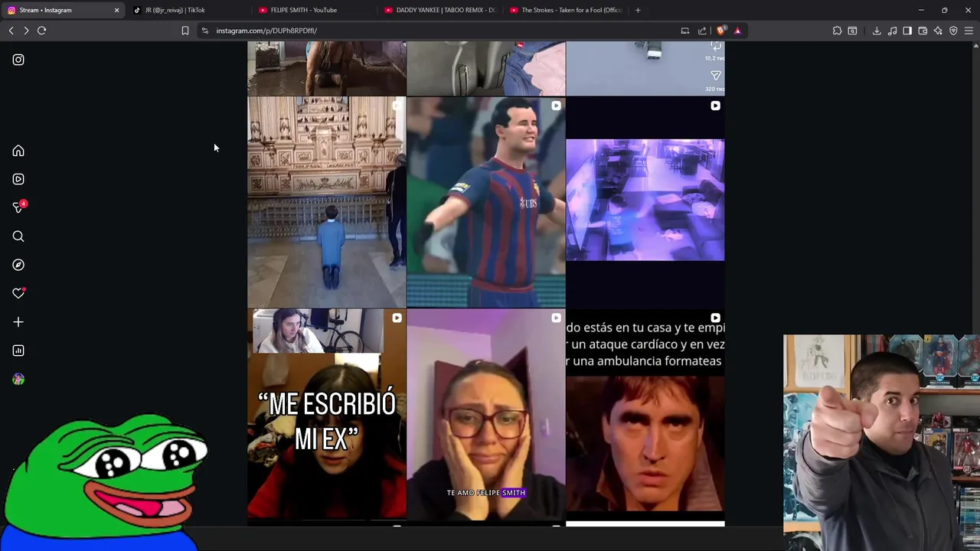980x551 pixels.
Task: Open the top-left partially visible reel
Action: pos(327,68)
